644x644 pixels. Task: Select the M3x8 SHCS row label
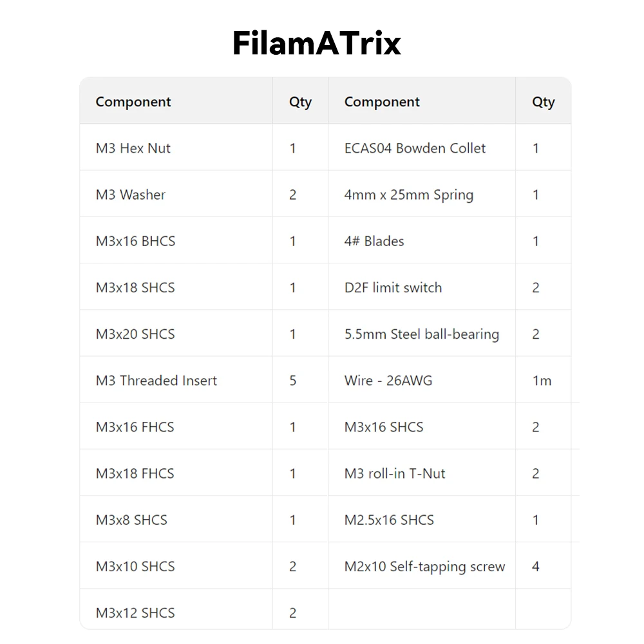click(131, 519)
